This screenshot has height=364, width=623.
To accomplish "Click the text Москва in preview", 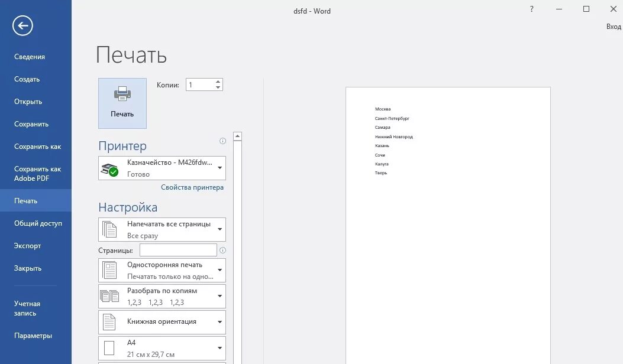I will [383, 109].
